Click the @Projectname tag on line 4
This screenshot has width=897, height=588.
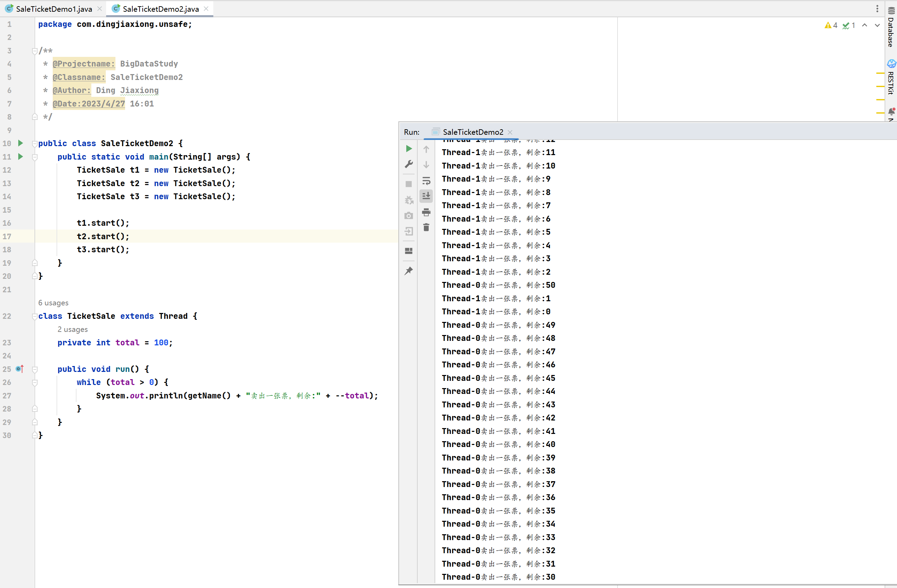[84, 64]
